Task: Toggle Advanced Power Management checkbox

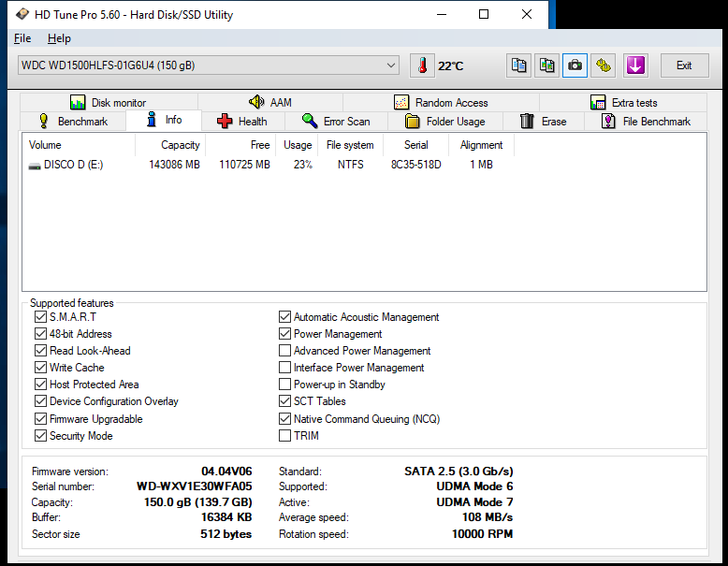Action: tap(284, 351)
